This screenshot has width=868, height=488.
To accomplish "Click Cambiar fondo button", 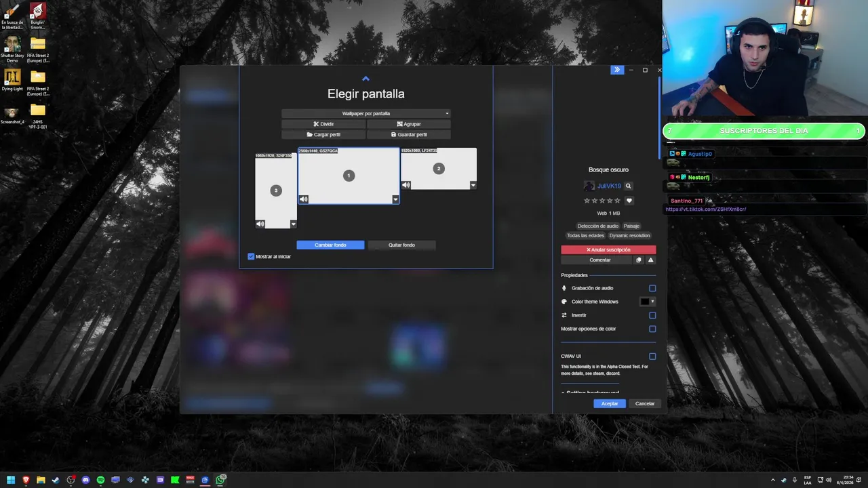I will coord(330,245).
